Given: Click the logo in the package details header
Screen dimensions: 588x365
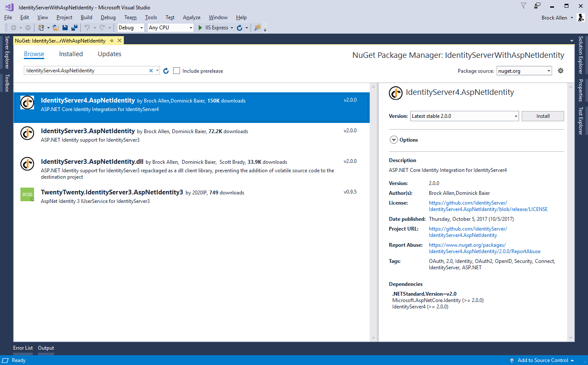Looking at the screenshot, I should pyautogui.click(x=396, y=93).
